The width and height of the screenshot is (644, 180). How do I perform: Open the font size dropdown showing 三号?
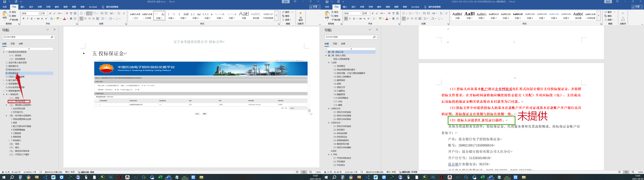pos(44,13)
